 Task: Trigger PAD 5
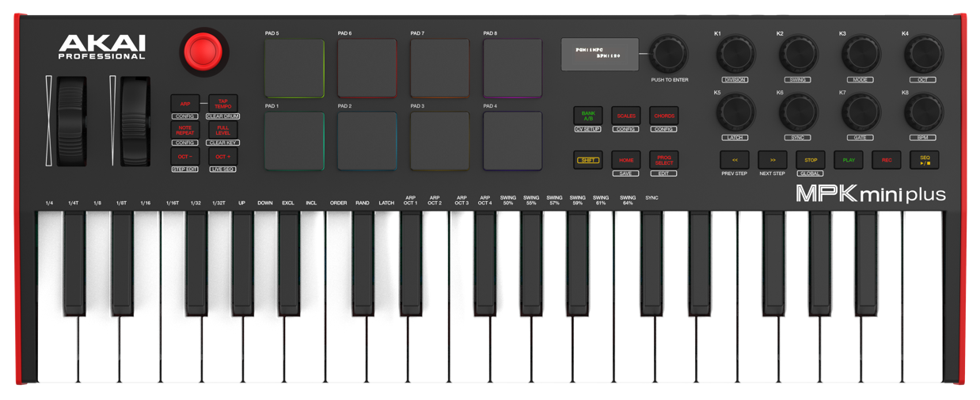(294, 69)
